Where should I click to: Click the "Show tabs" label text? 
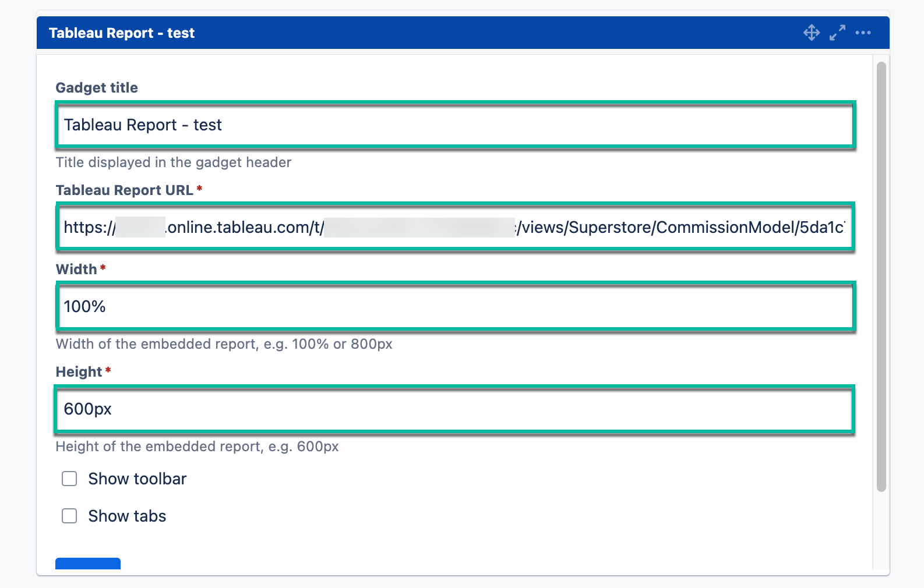point(127,516)
